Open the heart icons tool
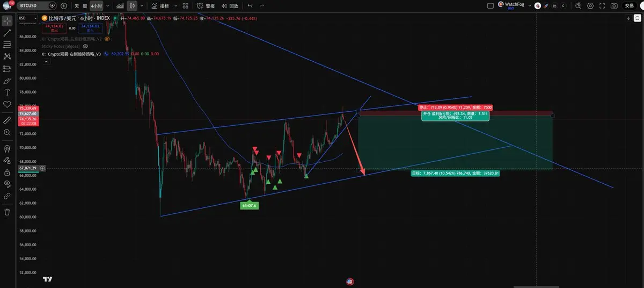This screenshot has height=288, width=644. [7, 104]
